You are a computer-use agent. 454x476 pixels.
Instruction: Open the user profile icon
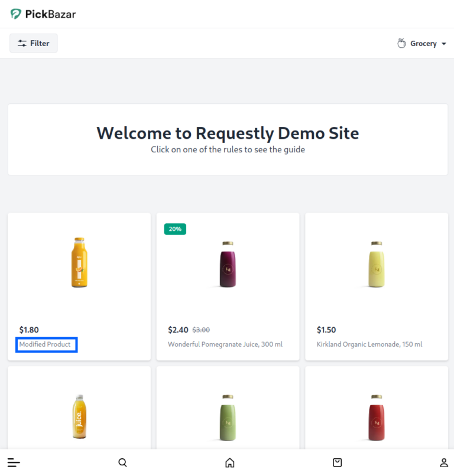click(x=444, y=462)
